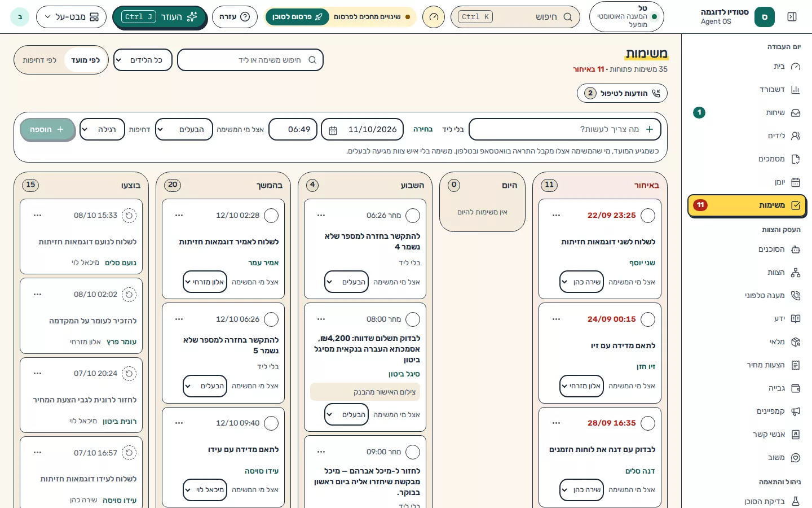Click the בחירה lead selection link
Image resolution: width=812 pixels, height=508 pixels.
423,129
